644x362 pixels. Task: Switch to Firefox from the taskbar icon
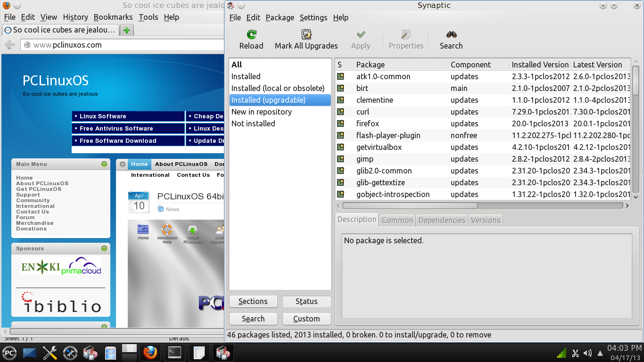tap(150, 353)
